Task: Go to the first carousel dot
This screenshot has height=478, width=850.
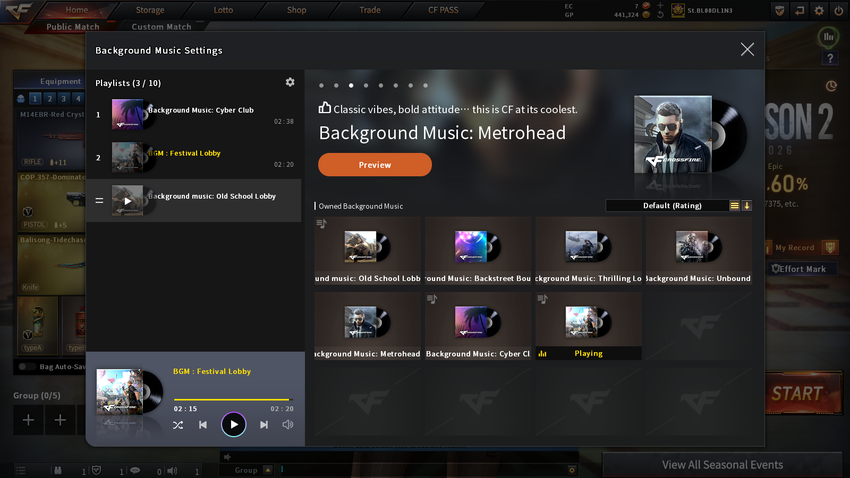Action: 321,86
